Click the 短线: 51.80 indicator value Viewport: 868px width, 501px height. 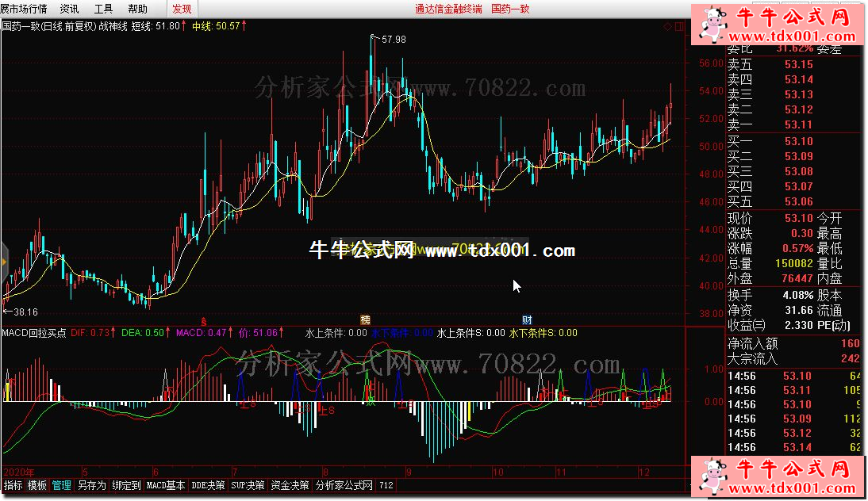point(159,26)
